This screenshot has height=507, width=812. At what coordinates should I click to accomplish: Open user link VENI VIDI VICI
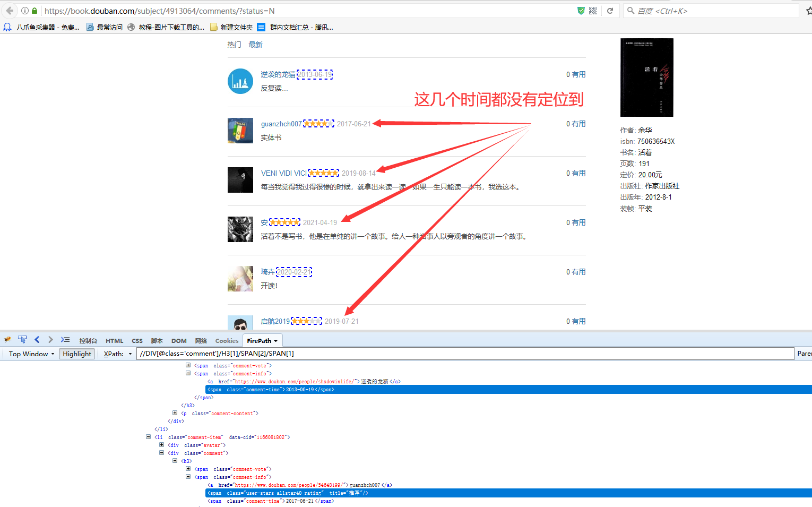pos(284,173)
